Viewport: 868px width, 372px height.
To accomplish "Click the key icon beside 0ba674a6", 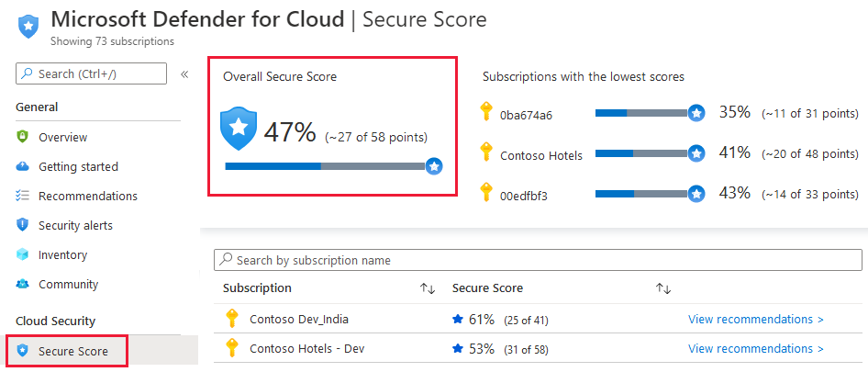I will [x=486, y=113].
